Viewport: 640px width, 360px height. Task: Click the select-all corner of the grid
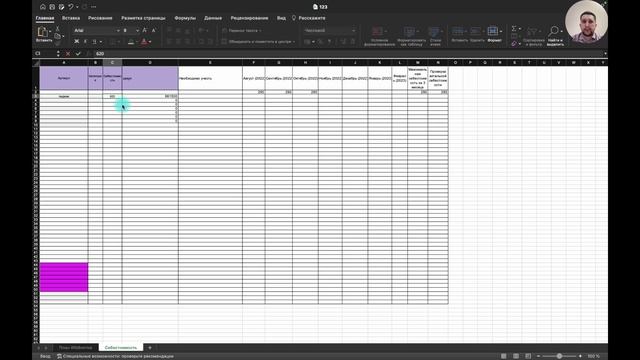click(x=36, y=62)
